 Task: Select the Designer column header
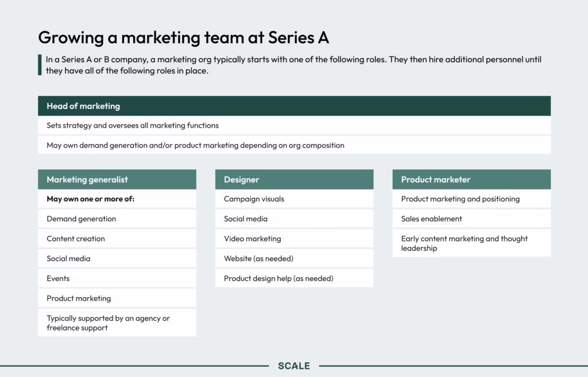294,180
